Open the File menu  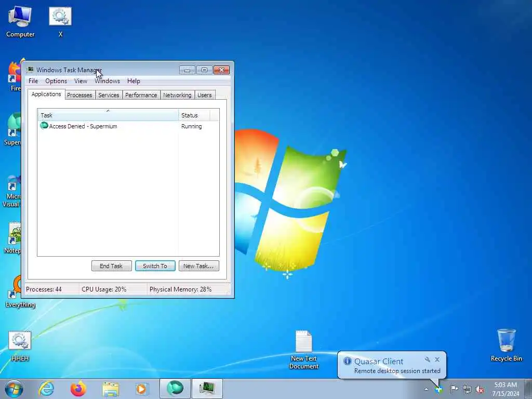coord(33,81)
